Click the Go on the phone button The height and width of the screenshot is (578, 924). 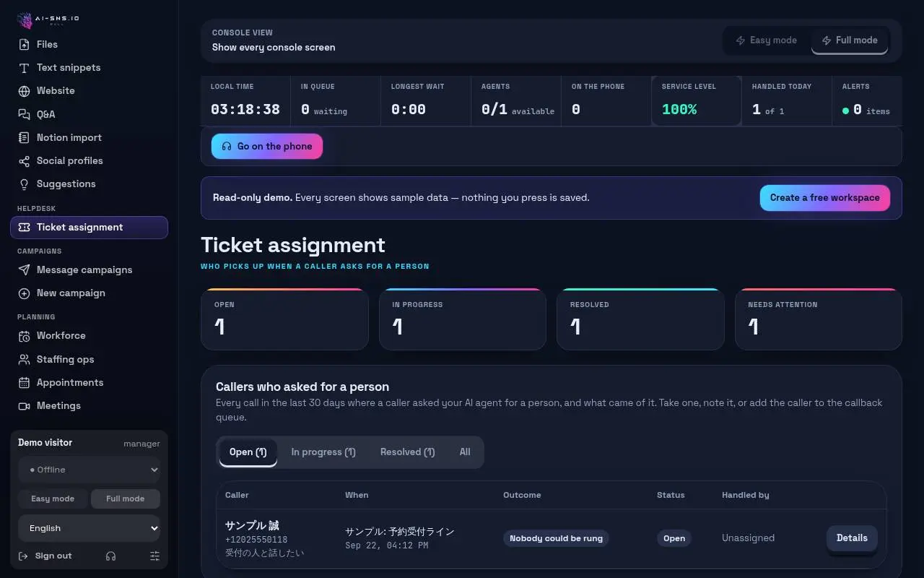point(267,146)
